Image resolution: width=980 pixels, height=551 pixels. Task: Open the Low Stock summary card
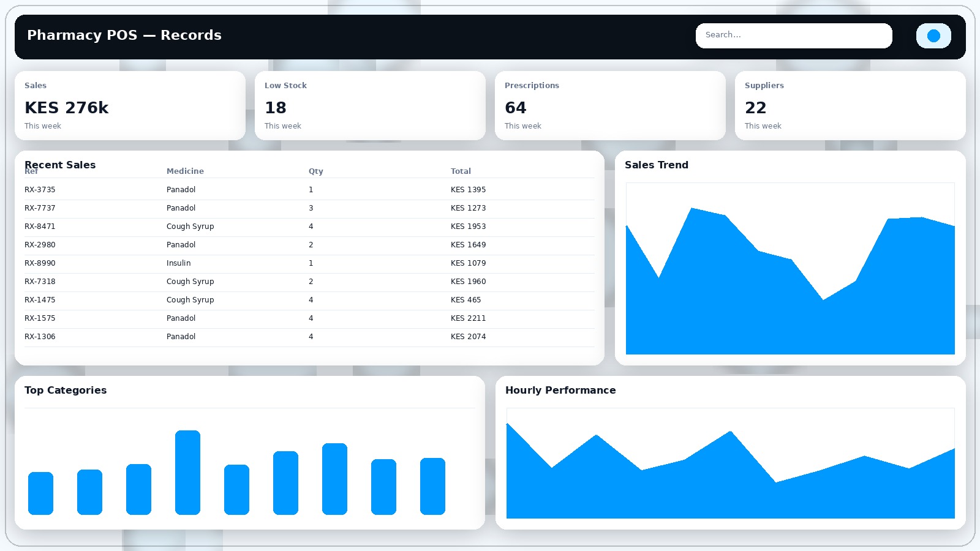(x=370, y=106)
